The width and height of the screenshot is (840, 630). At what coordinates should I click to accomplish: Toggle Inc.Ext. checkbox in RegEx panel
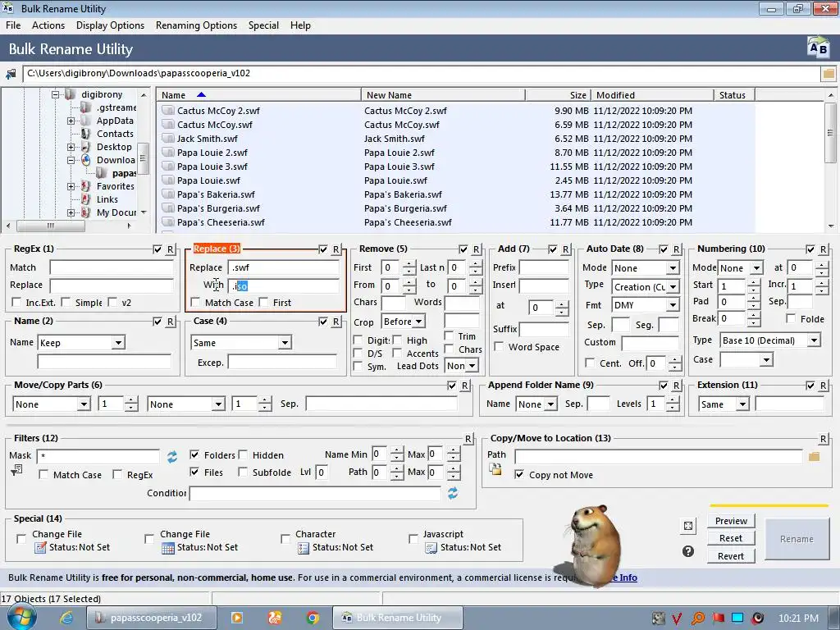(x=16, y=303)
